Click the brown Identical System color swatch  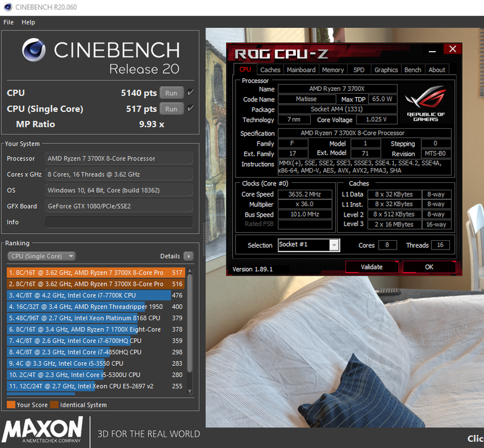(x=54, y=404)
